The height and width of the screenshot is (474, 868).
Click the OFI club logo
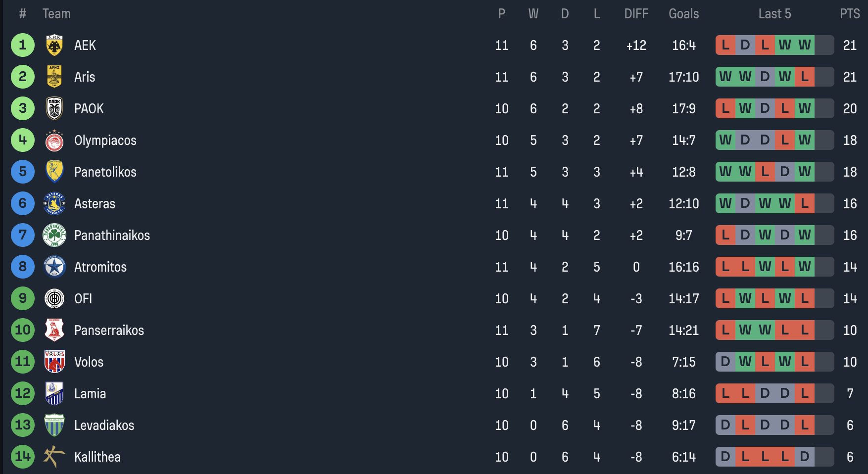(x=54, y=298)
